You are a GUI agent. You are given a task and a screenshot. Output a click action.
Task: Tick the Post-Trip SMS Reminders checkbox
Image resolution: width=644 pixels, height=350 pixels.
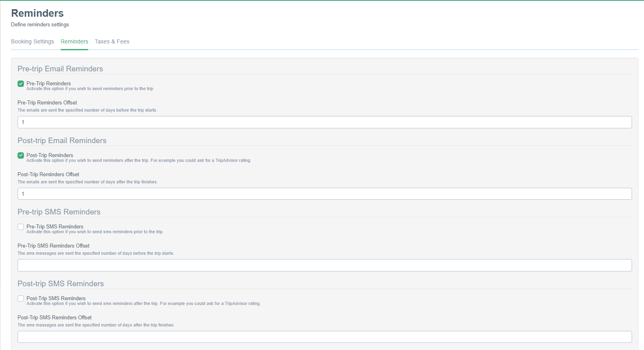point(21,299)
